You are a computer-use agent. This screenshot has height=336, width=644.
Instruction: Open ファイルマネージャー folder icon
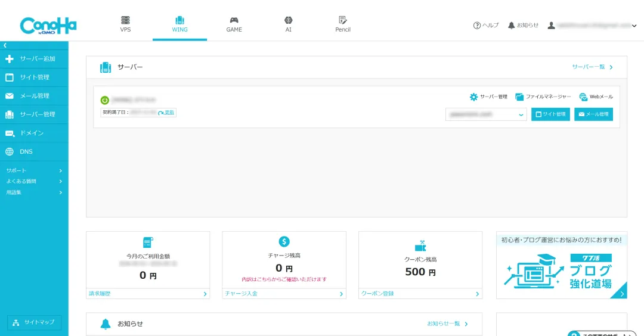tap(519, 97)
